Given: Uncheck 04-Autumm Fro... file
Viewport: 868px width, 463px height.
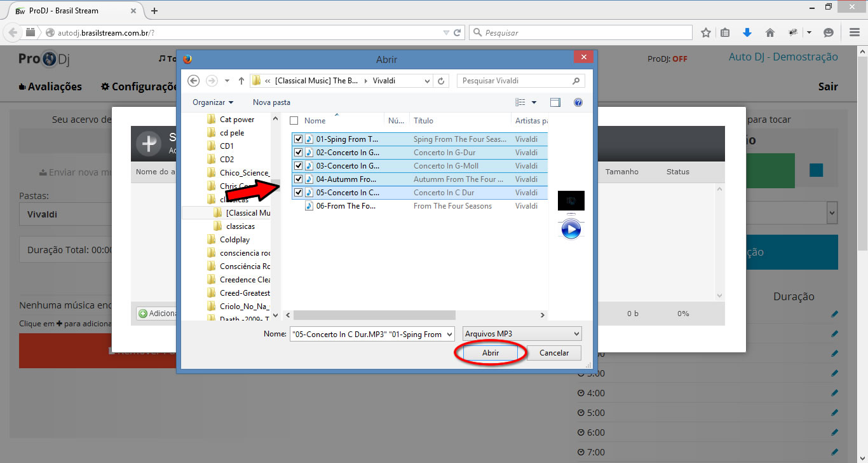Looking at the screenshot, I should coord(299,179).
